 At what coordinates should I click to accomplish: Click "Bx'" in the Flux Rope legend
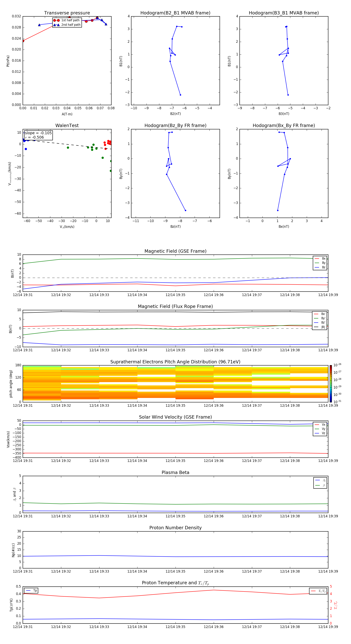[323, 314]
